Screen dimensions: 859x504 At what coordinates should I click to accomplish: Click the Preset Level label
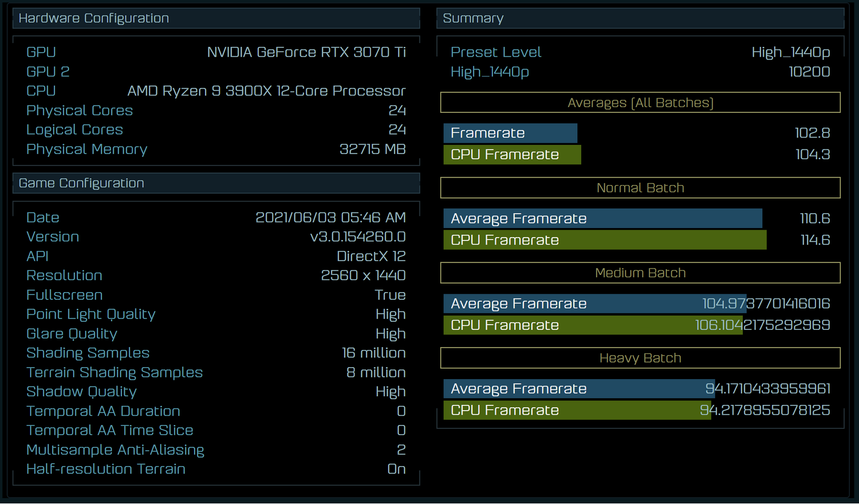(x=496, y=52)
